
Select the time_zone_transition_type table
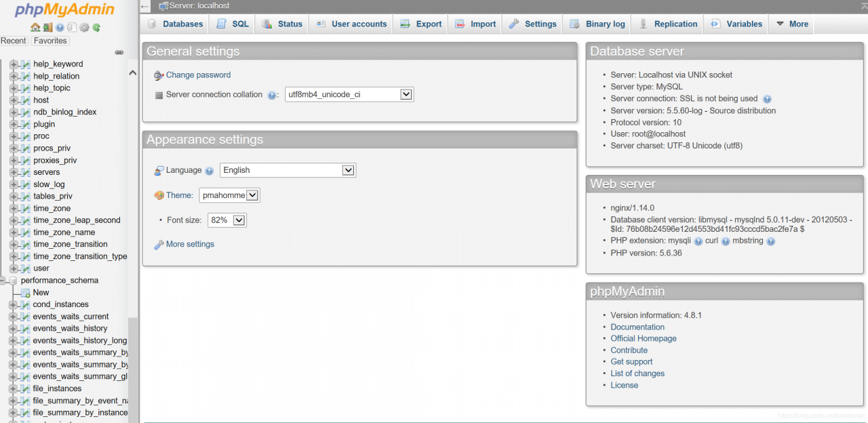coord(80,256)
